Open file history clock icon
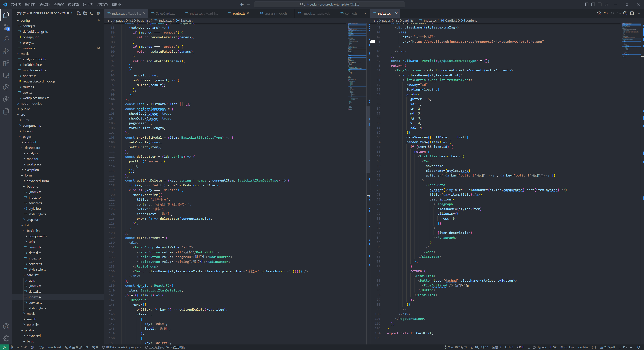 (599, 13)
